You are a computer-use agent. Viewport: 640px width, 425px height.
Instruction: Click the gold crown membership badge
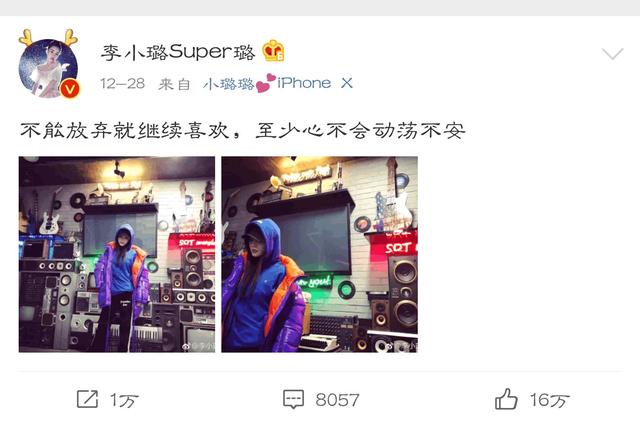coord(273,51)
